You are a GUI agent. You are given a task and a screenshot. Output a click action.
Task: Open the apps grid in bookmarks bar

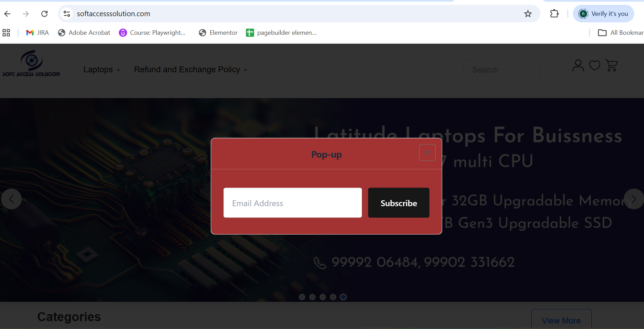click(x=6, y=33)
